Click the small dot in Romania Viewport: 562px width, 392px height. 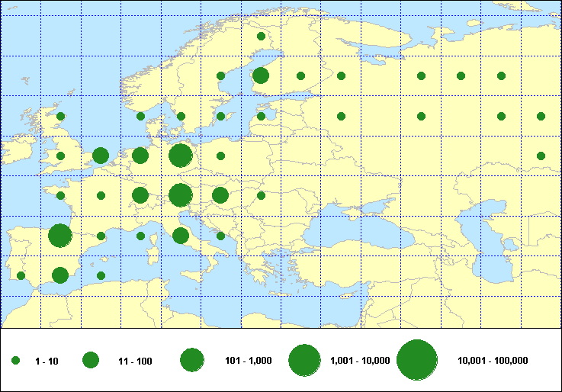[261, 195]
